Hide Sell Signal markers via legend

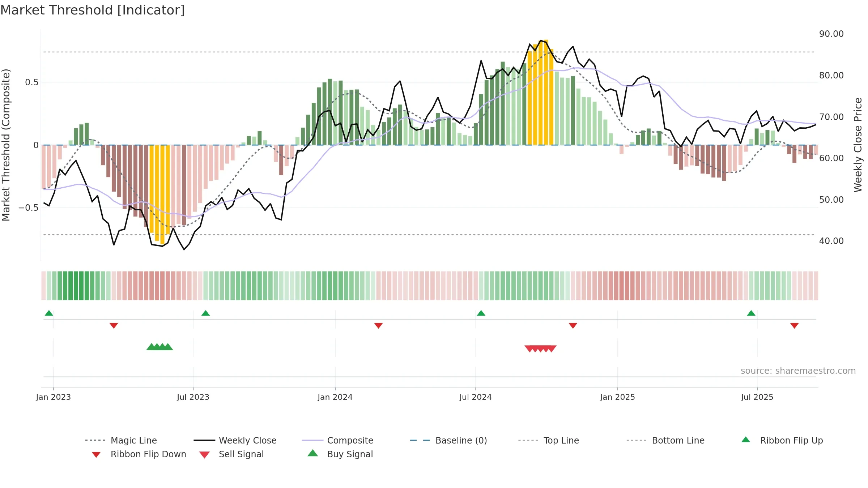(x=231, y=454)
